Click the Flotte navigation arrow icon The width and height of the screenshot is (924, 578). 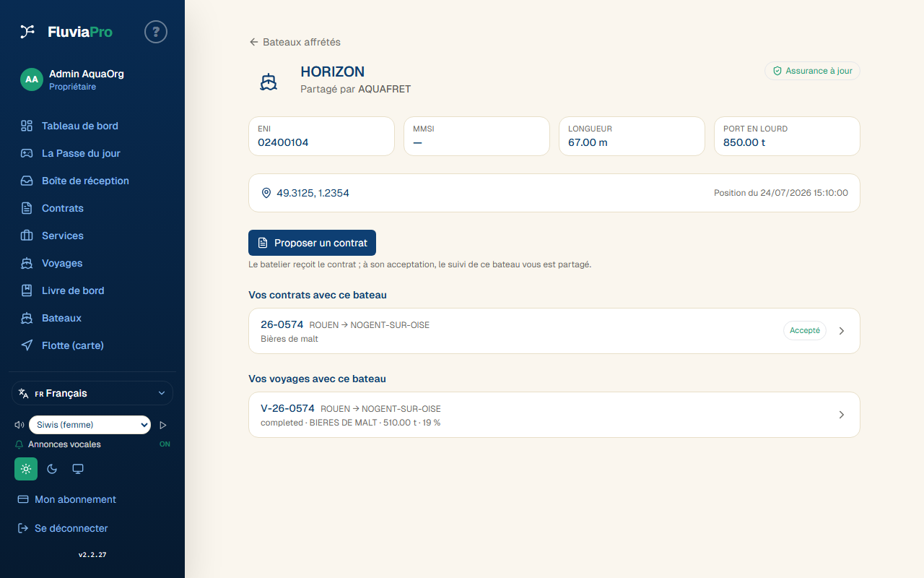coord(27,345)
